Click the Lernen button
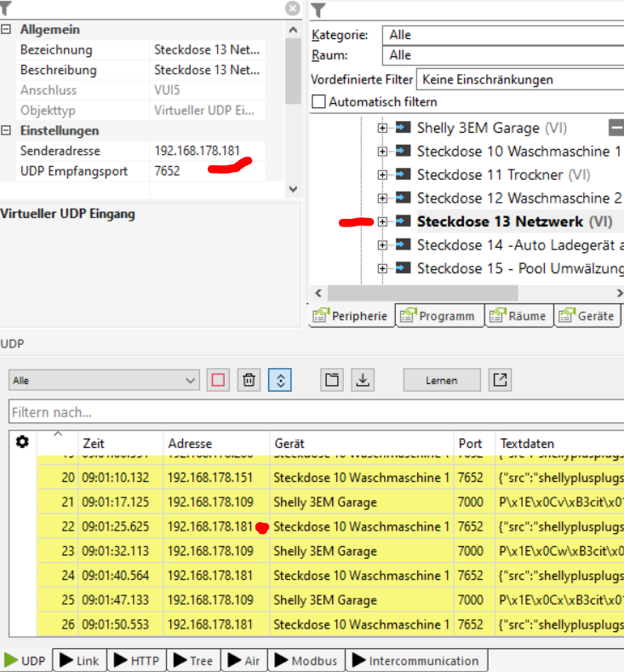Viewport: 624px width, 672px height. click(x=442, y=380)
